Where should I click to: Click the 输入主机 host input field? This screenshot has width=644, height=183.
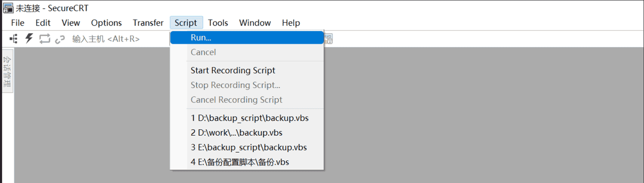(x=120, y=39)
